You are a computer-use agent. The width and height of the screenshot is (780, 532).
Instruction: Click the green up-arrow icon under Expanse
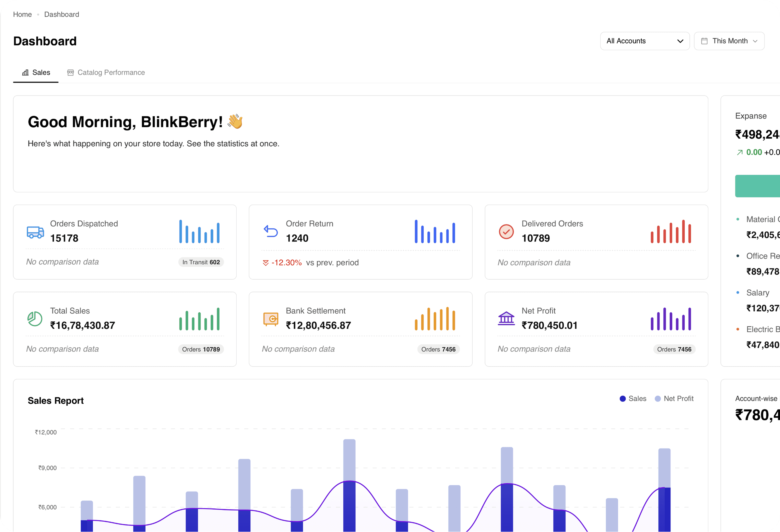tap(740, 153)
